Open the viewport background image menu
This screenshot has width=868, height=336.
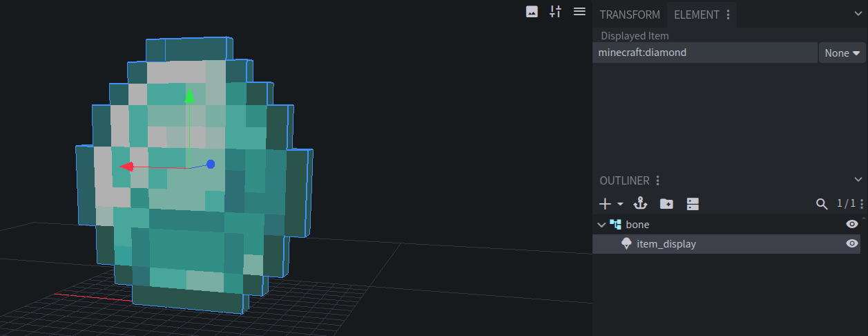click(532, 12)
